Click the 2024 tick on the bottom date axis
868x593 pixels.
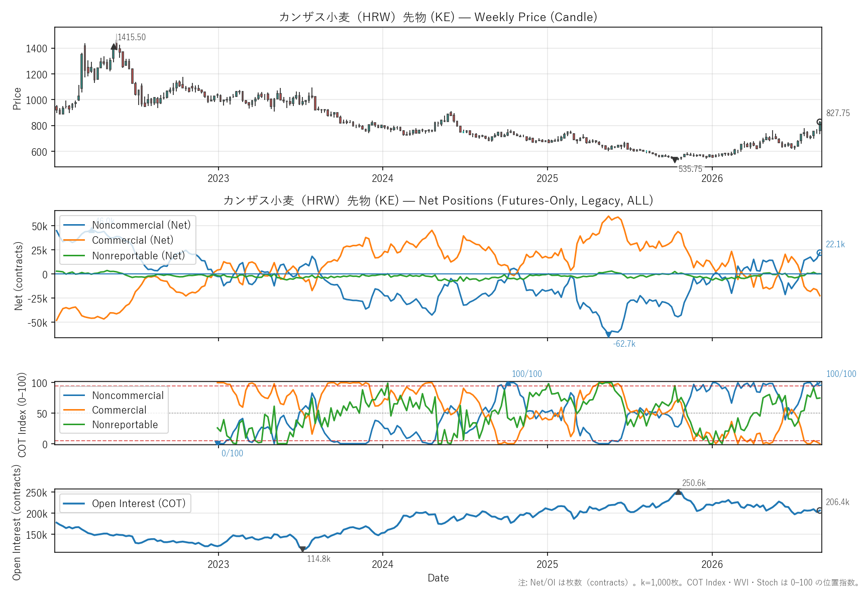coord(383,564)
